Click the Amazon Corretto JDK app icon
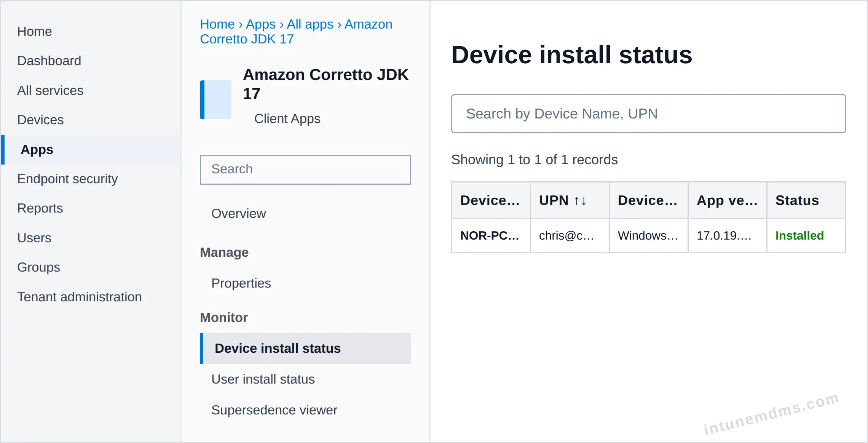The height and width of the screenshot is (443, 868). tap(215, 100)
